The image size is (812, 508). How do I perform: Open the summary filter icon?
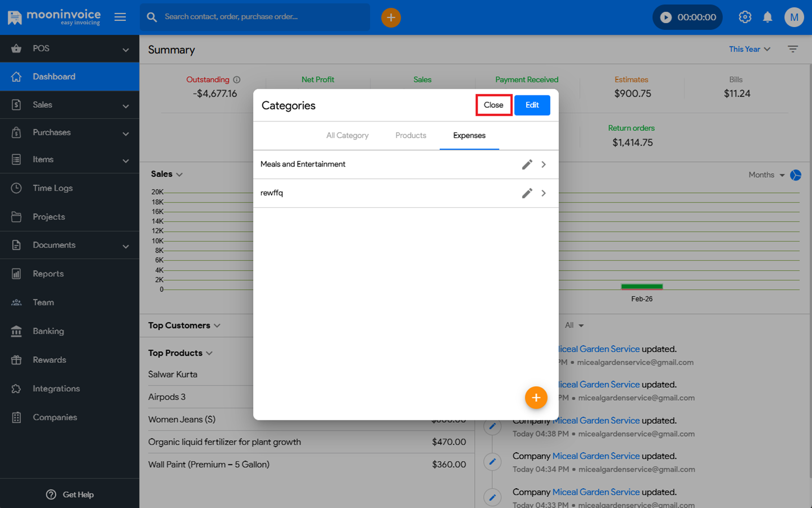click(x=793, y=49)
